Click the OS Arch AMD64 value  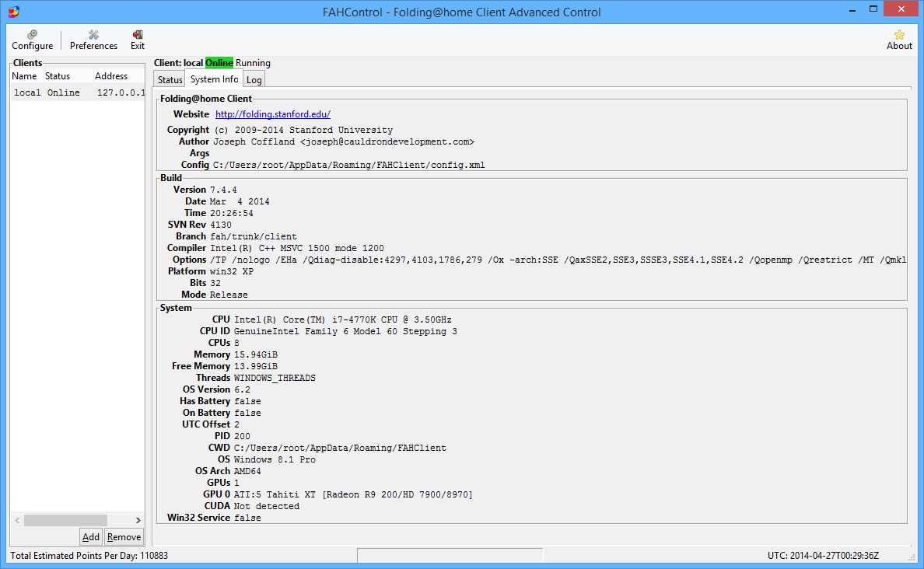pos(247,471)
